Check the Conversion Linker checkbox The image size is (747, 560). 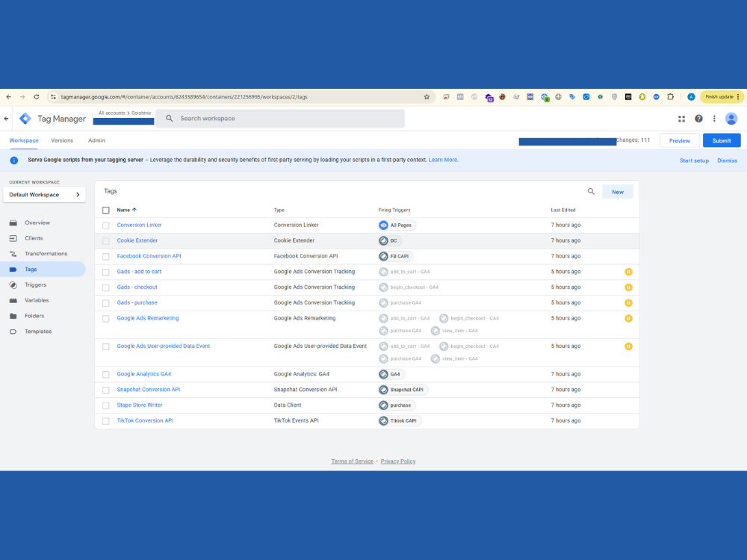(106, 225)
